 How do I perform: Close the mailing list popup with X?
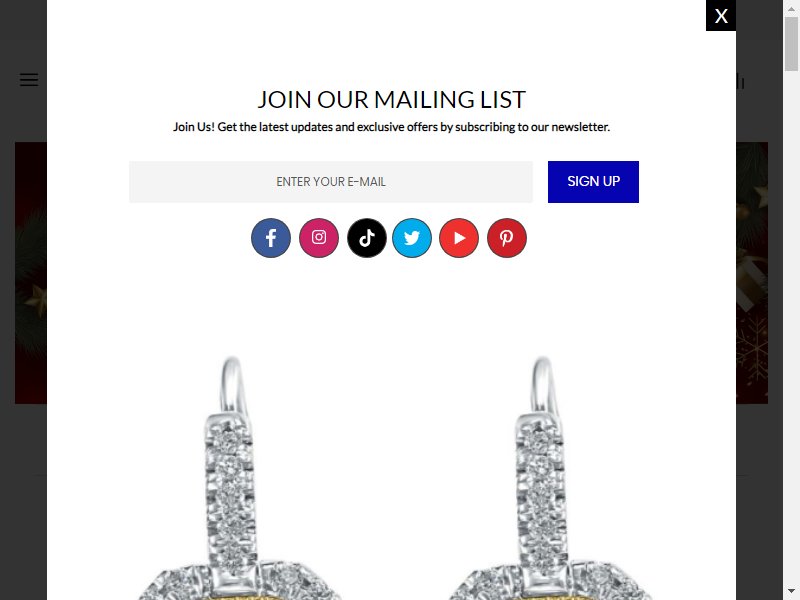click(x=721, y=16)
